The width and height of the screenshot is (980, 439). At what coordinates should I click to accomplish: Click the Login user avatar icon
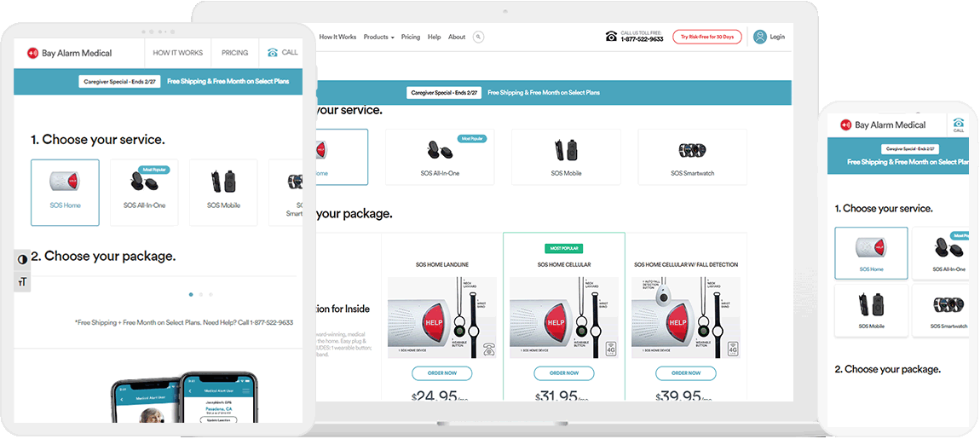760,37
